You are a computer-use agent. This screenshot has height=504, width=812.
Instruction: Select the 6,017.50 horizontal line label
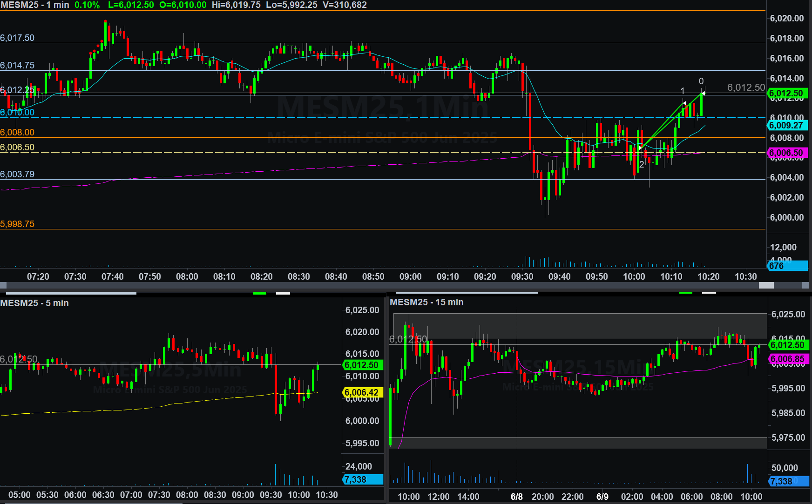pos(17,38)
